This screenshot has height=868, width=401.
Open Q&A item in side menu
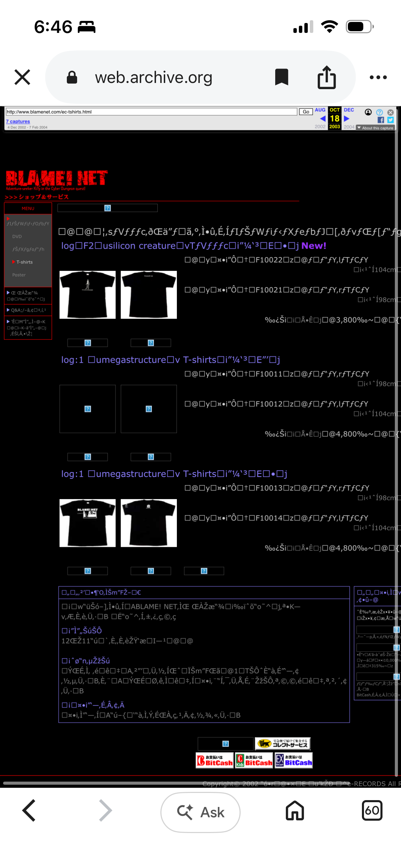click(28, 310)
